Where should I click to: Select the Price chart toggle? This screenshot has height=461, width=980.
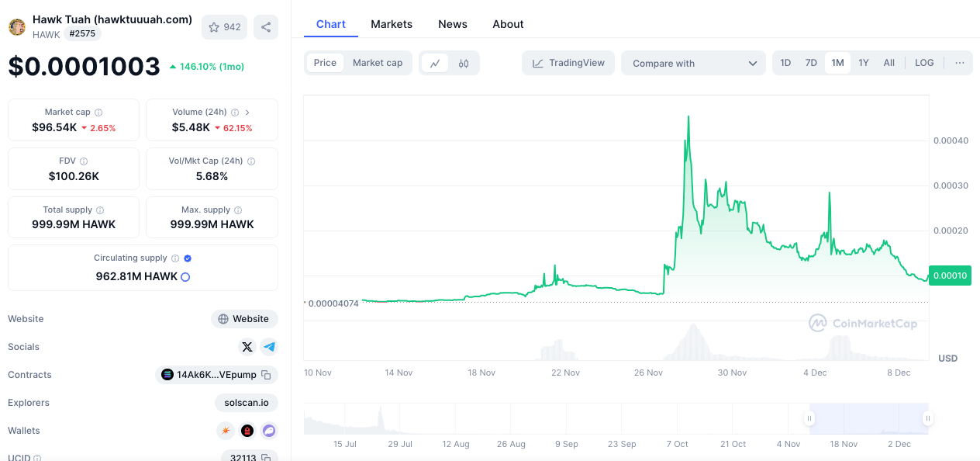(325, 63)
